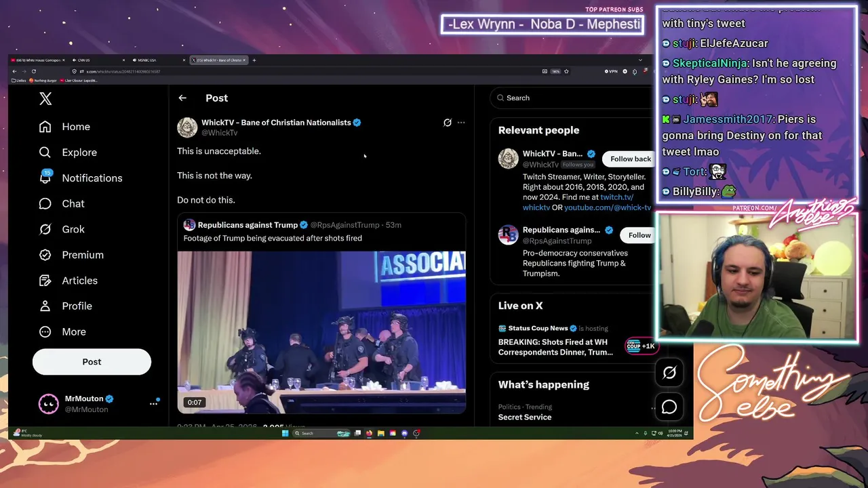Click Jamessmith2017 username in chat
This screenshot has width=868, height=488.
pos(728,119)
